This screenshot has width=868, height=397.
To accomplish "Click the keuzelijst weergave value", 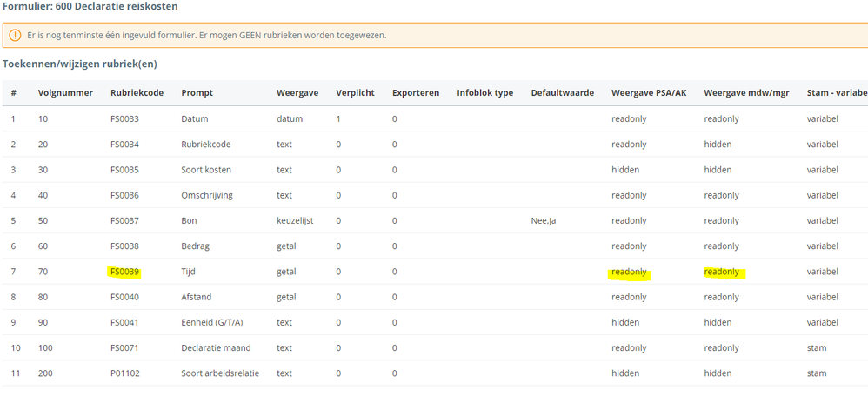I will point(295,220).
